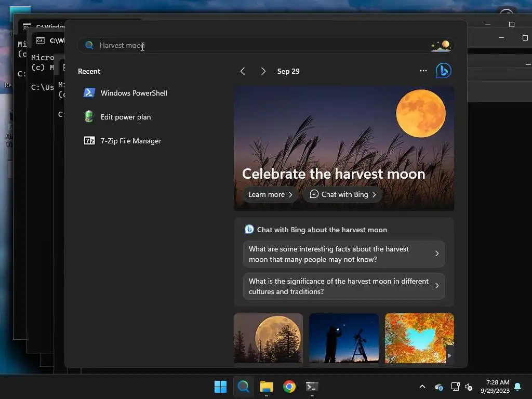Click the second Command Prompt window title icon

pyautogui.click(x=41, y=41)
